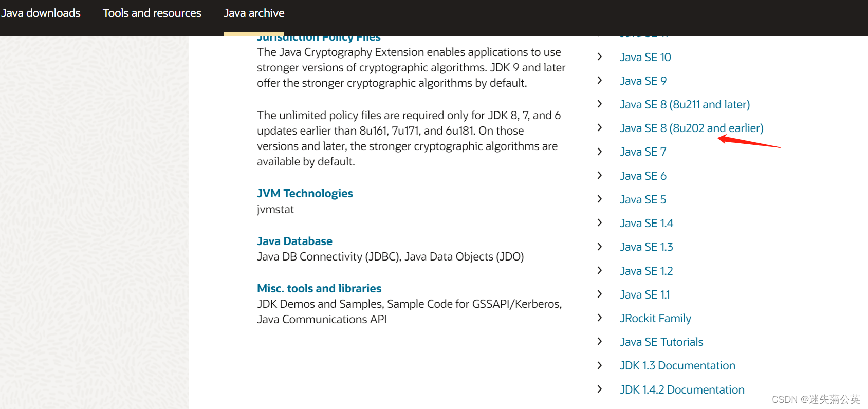Open the Java SE 10 archive link

pos(645,57)
